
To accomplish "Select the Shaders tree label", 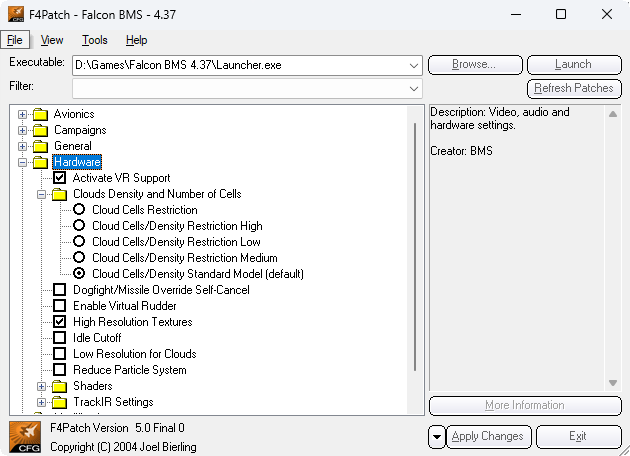I will [93, 386].
